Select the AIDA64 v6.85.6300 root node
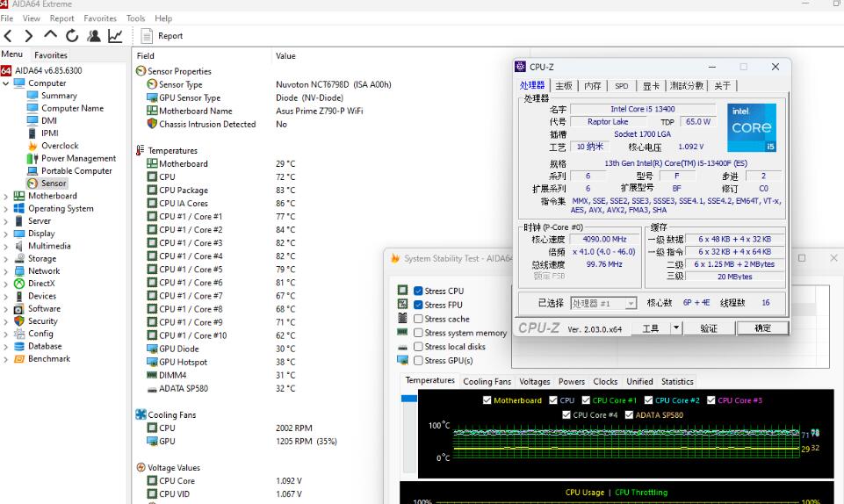The height and width of the screenshot is (504, 844). click(x=48, y=70)
